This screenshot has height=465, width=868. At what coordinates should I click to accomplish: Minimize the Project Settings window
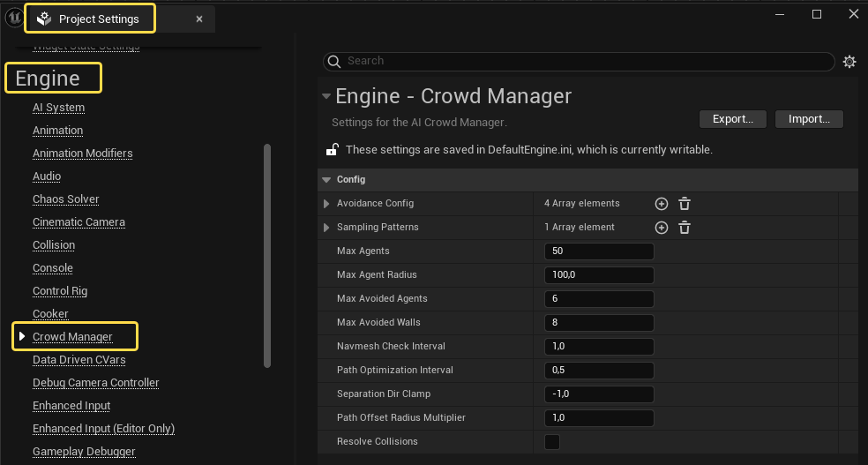(780, 14)
